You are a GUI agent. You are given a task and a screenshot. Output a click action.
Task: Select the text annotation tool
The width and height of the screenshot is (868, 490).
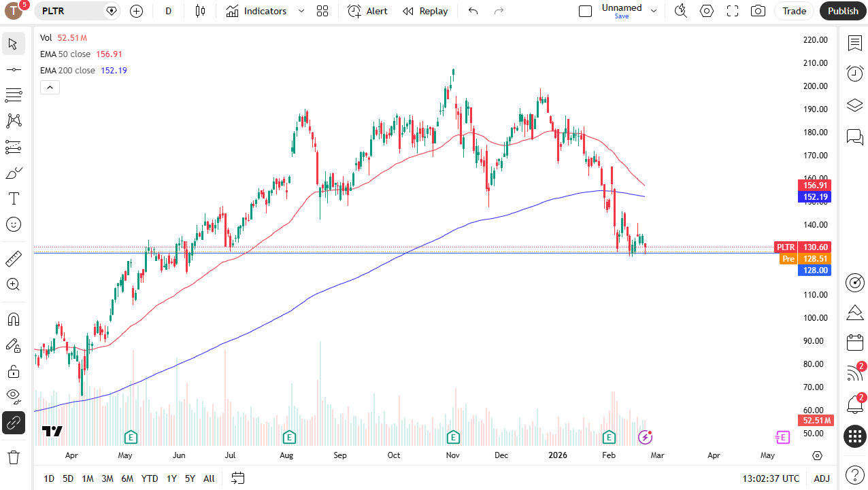(x=13, y=198)
